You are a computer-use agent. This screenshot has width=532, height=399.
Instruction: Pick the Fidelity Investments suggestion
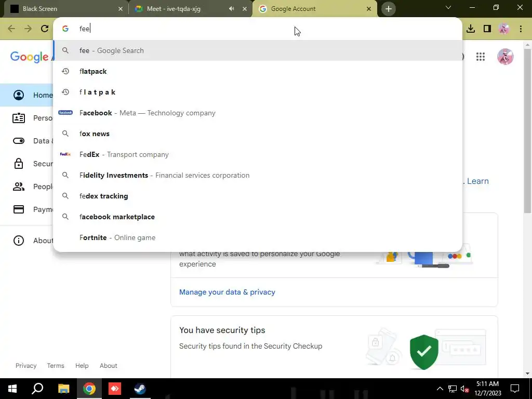[258, 175]
